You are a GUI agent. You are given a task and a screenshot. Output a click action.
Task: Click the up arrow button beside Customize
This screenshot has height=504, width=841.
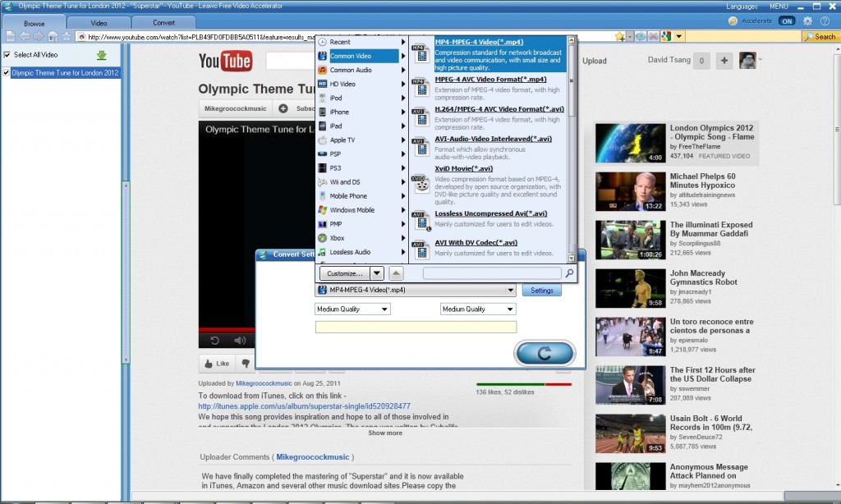[396, 273]
